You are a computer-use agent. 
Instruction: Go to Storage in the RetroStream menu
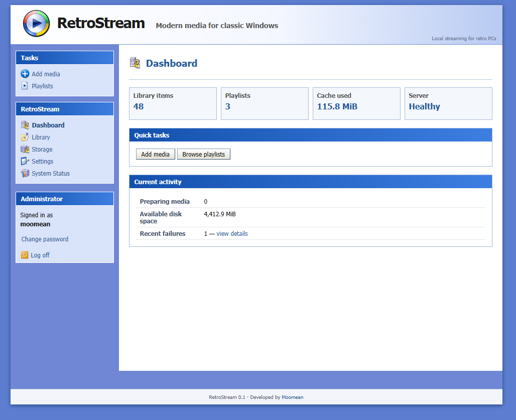42,150
